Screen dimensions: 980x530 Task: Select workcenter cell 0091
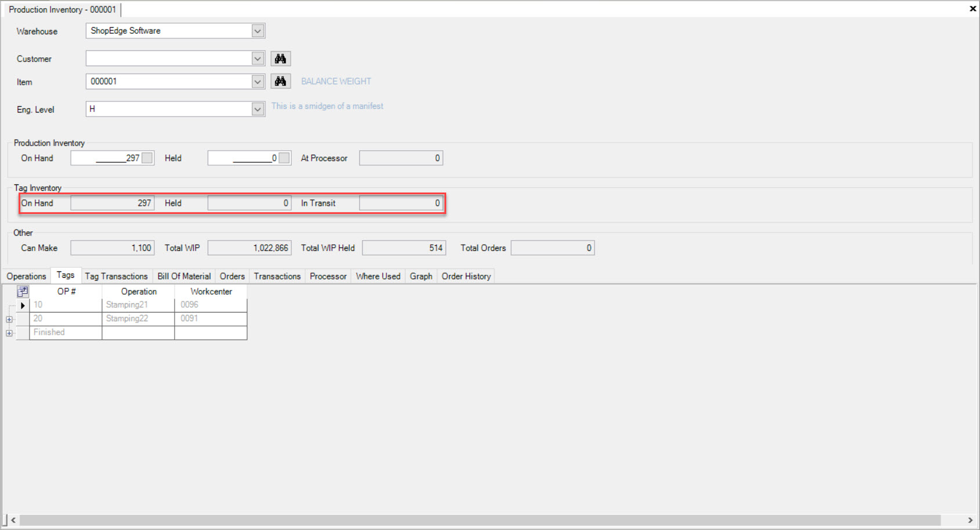pyautogui.click(x=211, y=319)
